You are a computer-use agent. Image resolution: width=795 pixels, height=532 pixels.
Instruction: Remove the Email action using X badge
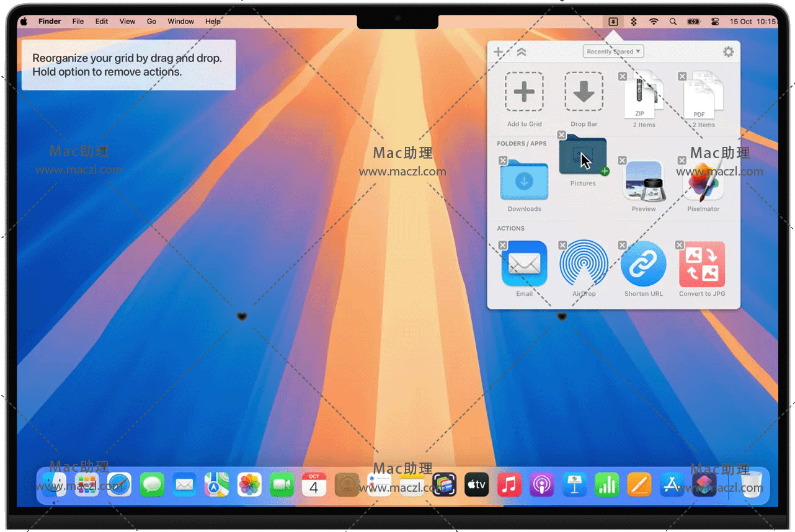click(503, 246)
